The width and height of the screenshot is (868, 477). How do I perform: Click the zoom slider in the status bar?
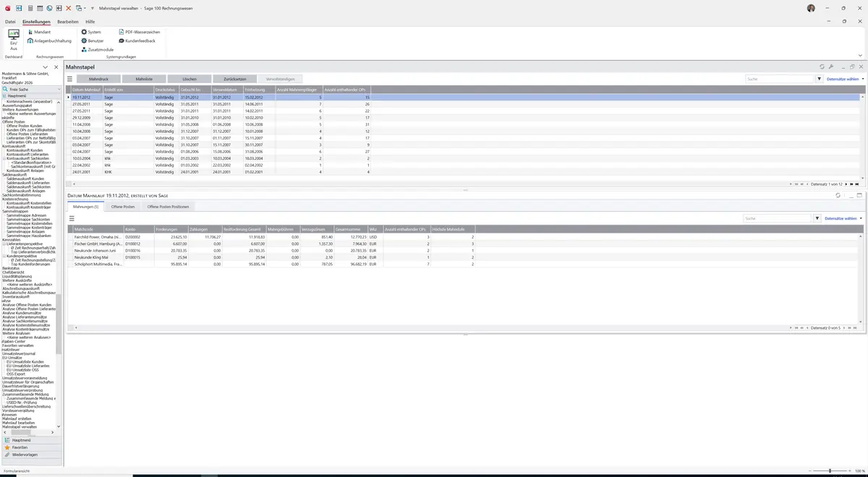point(830,470)
